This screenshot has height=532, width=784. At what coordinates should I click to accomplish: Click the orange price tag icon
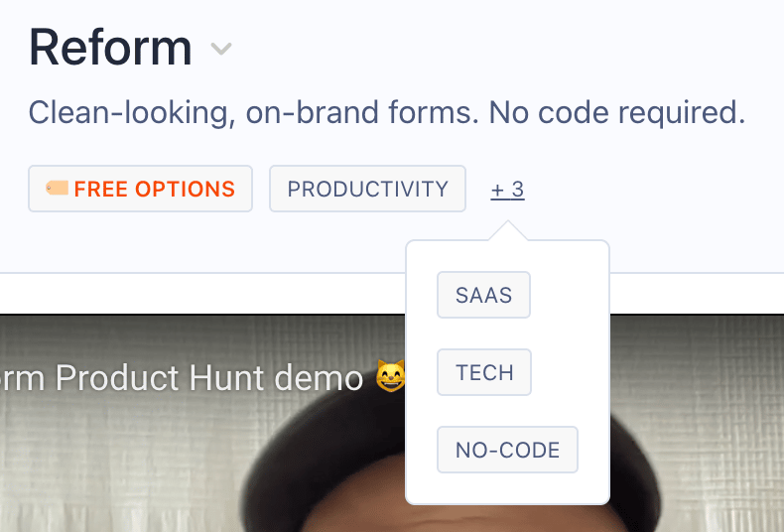tap(57, 188)
